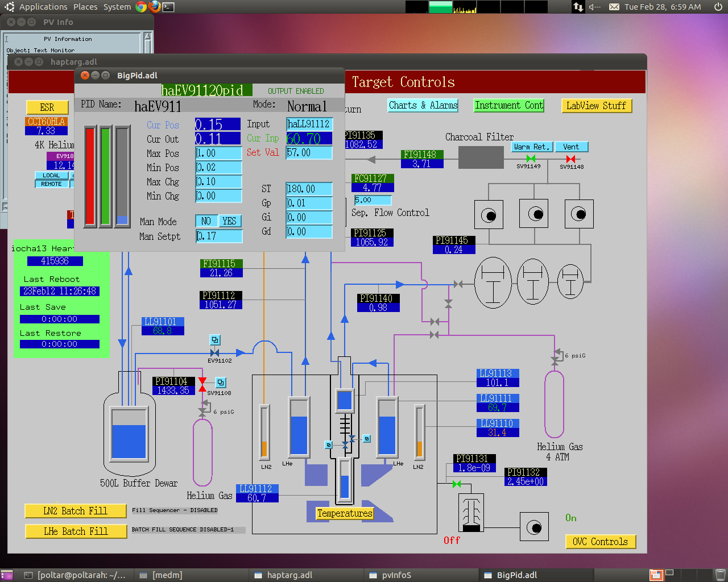Click the green bar indicator in BigPid

[106, 177]
